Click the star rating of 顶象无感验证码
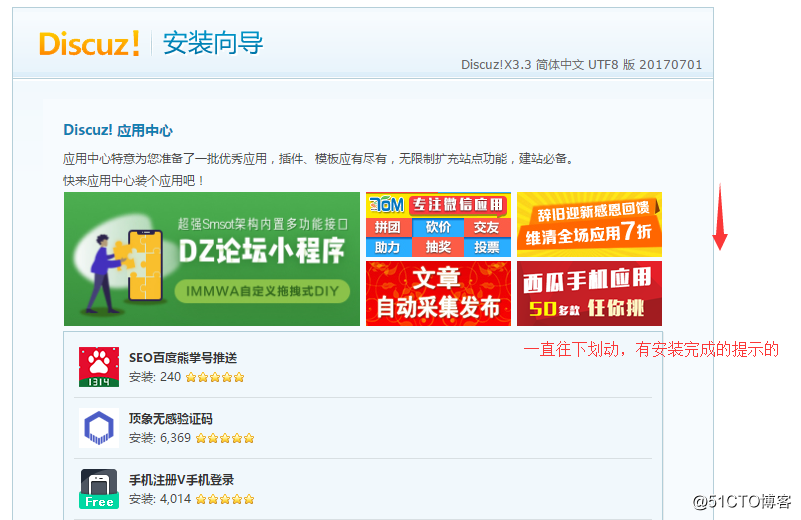Screen dimensions: 801x520 225,438
